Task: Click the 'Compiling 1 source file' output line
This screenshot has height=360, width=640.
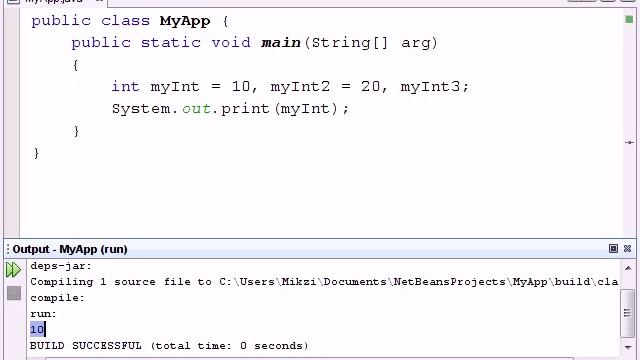Action: [x=324, y=282]
